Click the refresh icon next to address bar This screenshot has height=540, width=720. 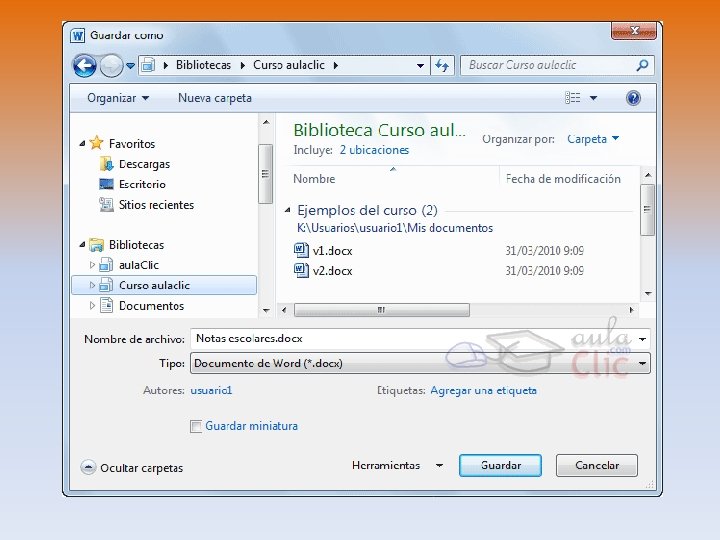(x=442, y=66)
